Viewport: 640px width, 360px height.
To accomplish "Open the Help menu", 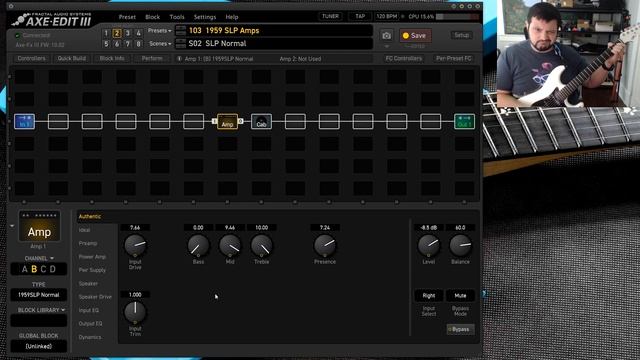I will 232,17.
